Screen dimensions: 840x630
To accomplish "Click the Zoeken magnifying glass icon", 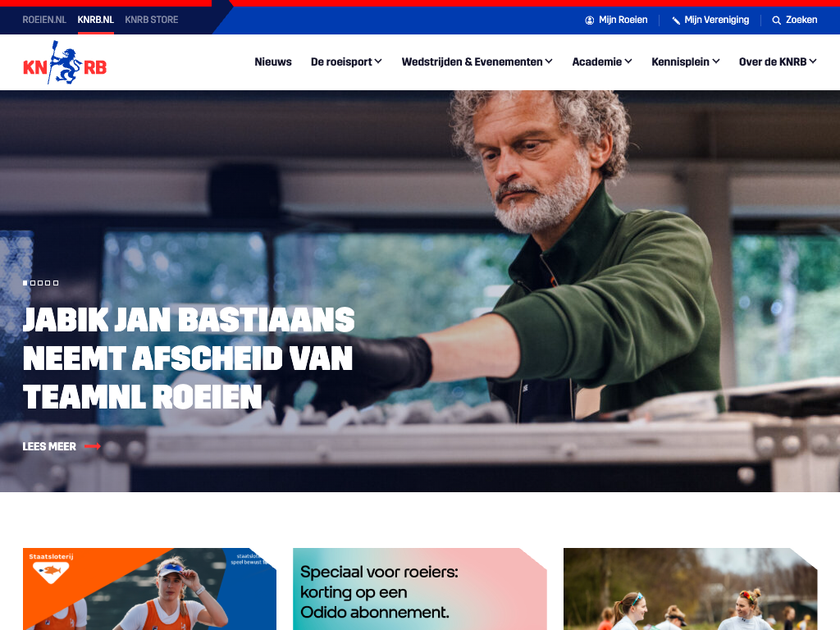I will 776,21.
